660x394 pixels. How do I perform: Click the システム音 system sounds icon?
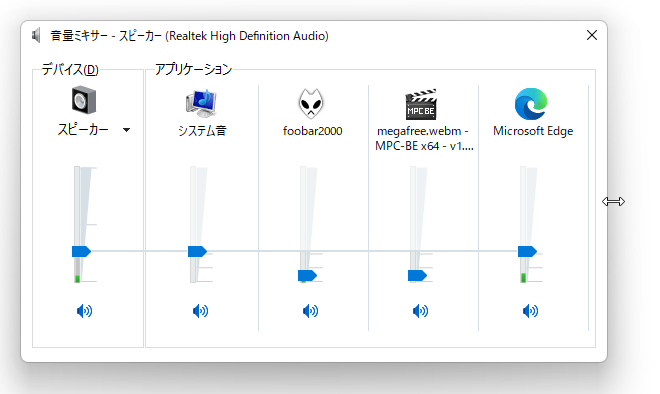(201, 103)
